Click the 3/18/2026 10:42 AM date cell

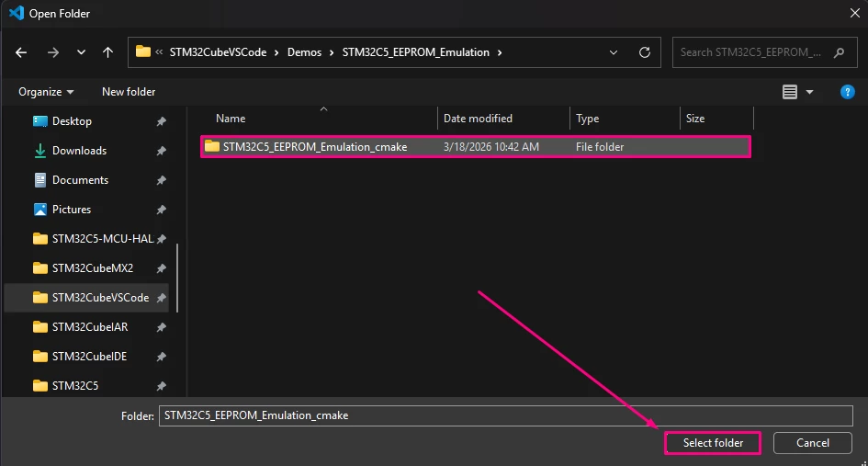pos(491,147)
